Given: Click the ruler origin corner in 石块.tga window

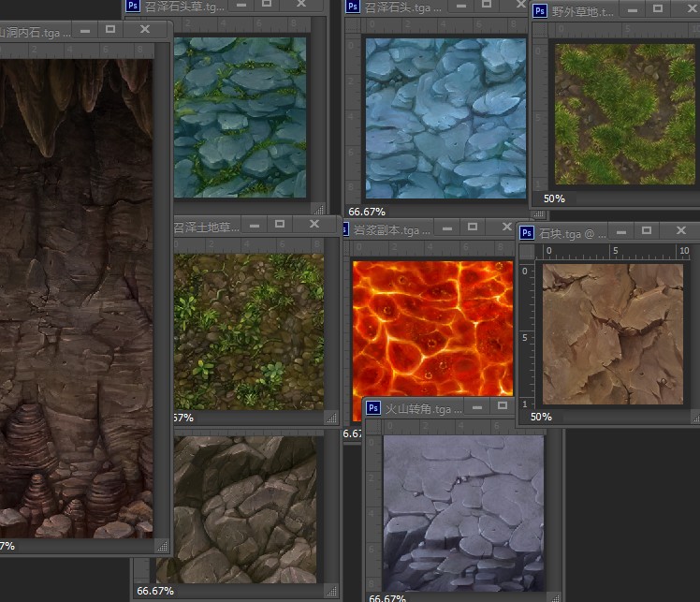Looking at the screenshot, I should coord(527,251).
